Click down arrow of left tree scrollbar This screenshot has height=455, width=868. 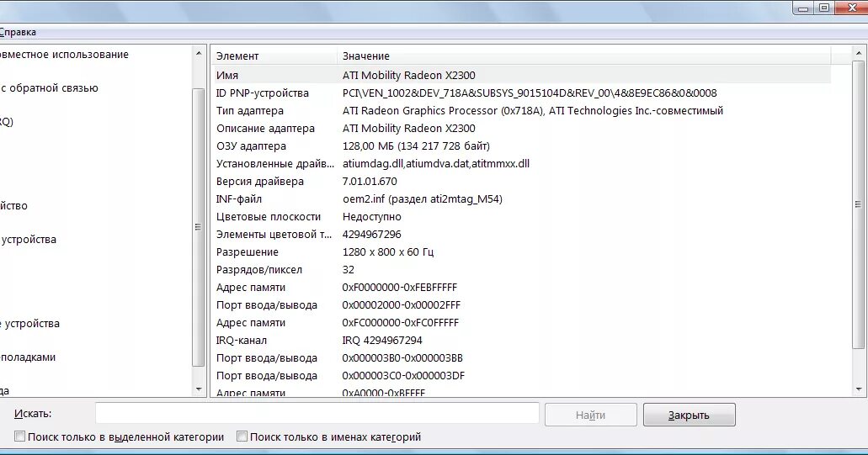199,389
